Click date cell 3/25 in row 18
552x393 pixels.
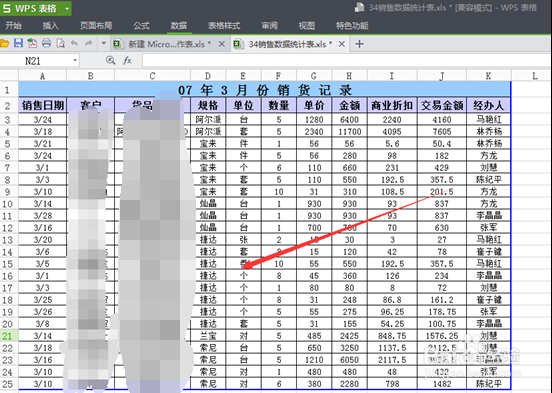(x=43, y=300)
